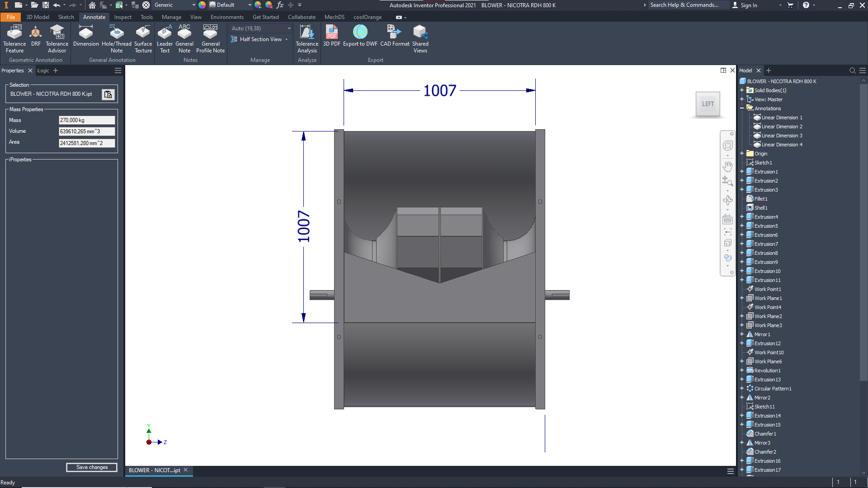The height and width of the screenshot is (488, 868).
Task: Click the Mass value input field
Action: coord(87,120)
